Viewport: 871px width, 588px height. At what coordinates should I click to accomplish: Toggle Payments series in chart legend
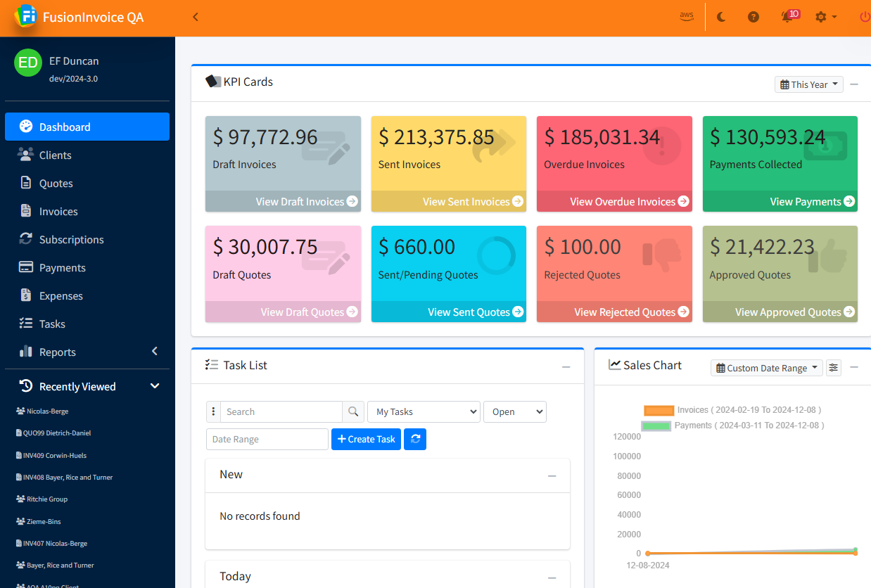pyautogui.click(x=656, y=426)
